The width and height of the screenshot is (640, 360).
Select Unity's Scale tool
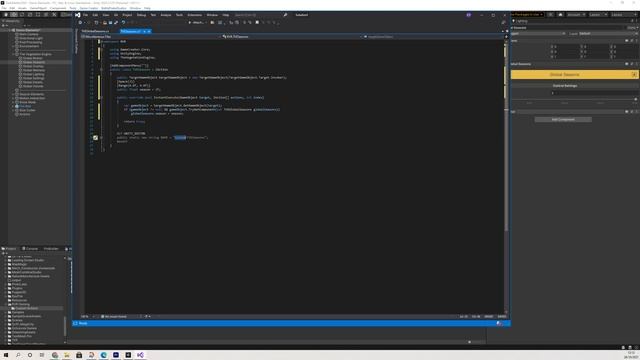30,15
